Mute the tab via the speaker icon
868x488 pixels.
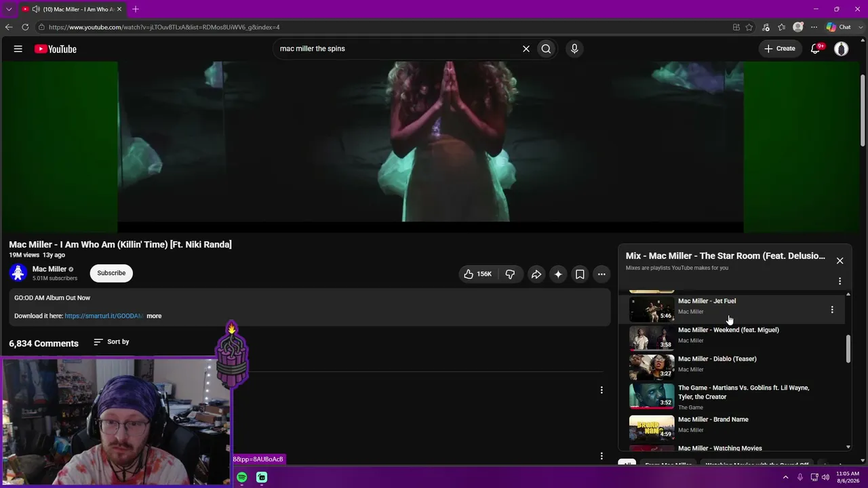(36, 9)
